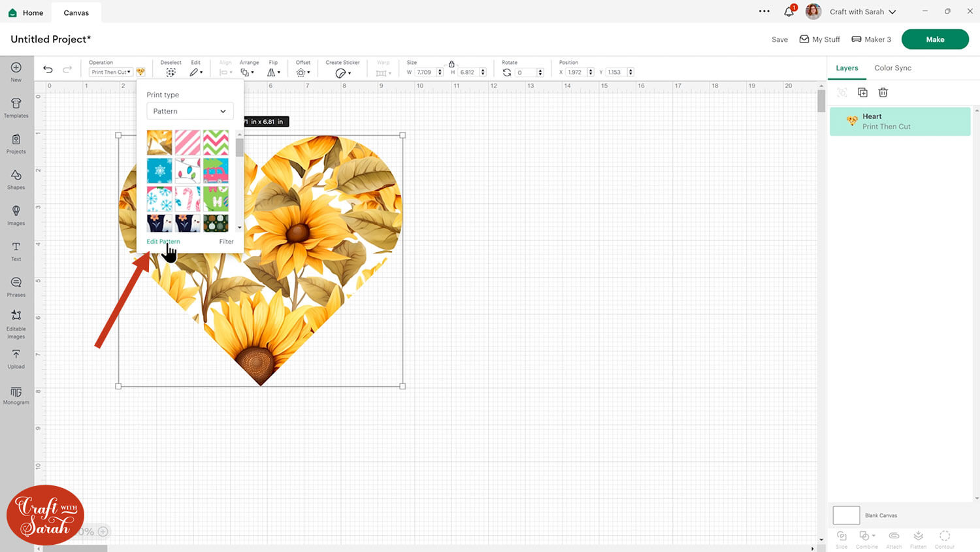Open the Operation Print Then Cut dropdown
The image size is (980, 552).
click(111, 72)
